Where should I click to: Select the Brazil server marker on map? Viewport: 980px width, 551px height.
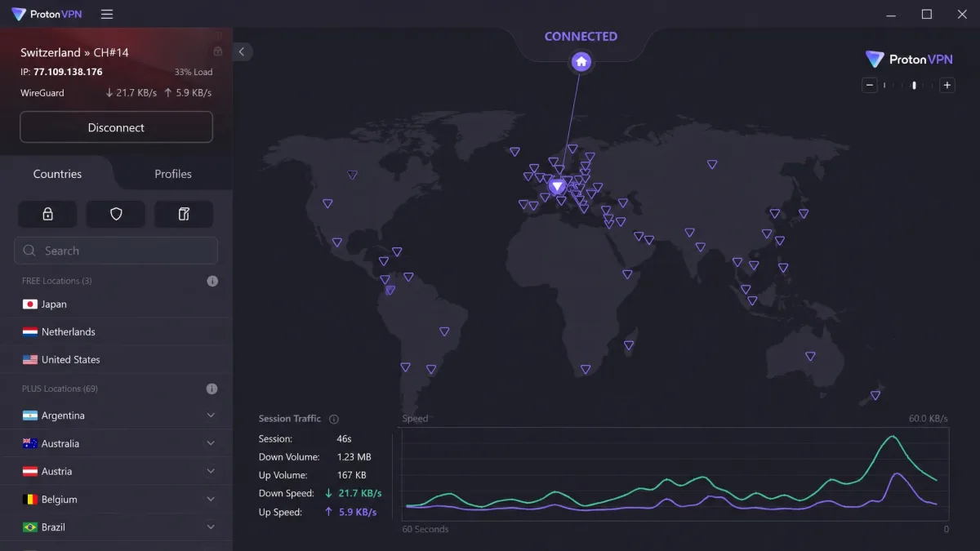click(x=444, y=331)
